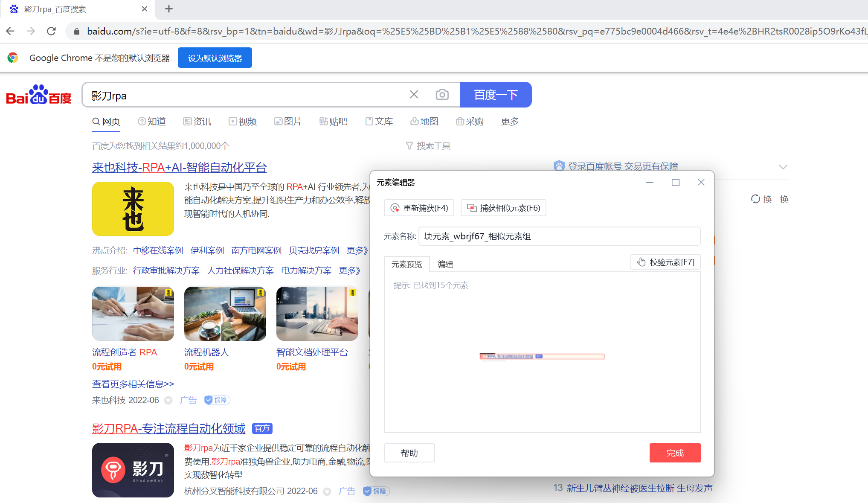Screen dimensions: 868x503
Task: Click the captured element preview image
Action: coord(542,356)
